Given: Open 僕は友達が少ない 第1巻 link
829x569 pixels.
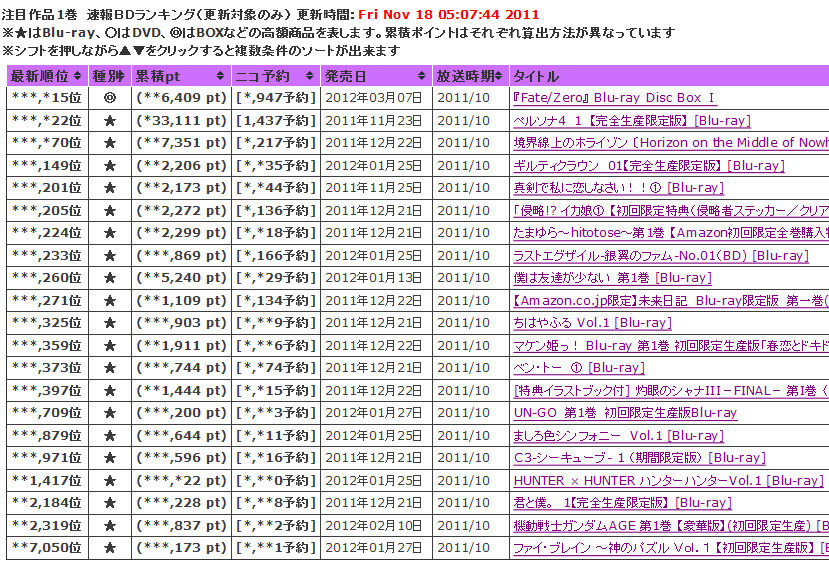Looking at the screenshot, I should (x=612, y=278).
